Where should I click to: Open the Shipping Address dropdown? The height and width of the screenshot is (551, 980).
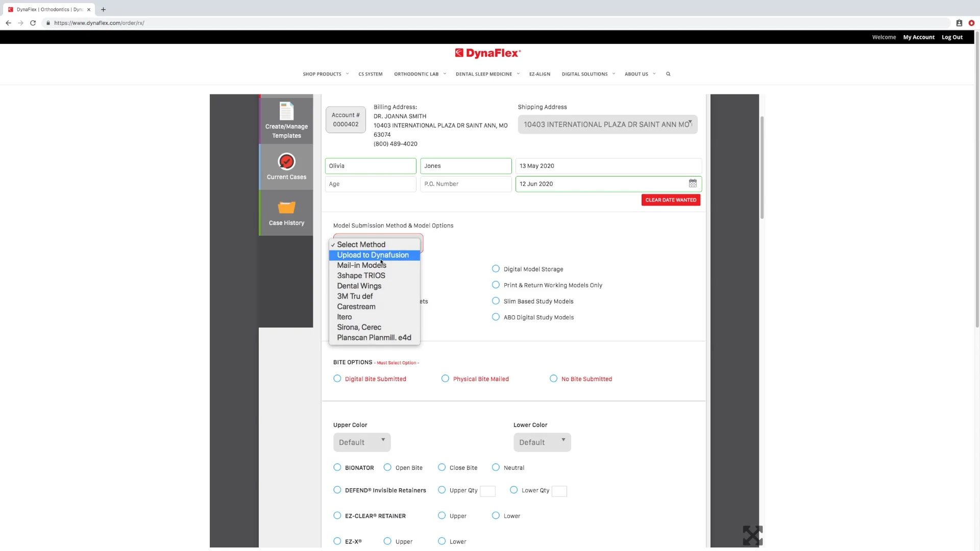point(607,124)
